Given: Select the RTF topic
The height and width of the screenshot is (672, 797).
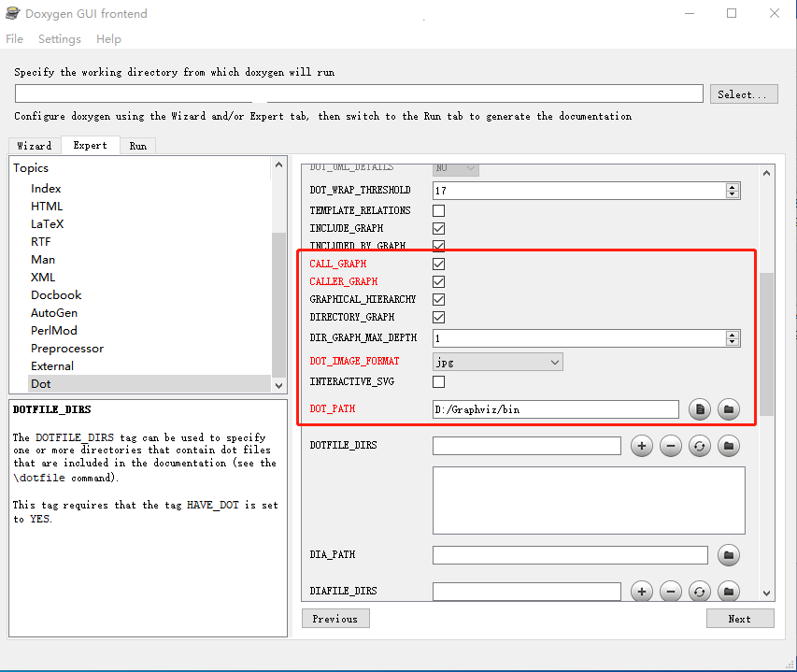Looking at the screenshot, I should point(41,242).
